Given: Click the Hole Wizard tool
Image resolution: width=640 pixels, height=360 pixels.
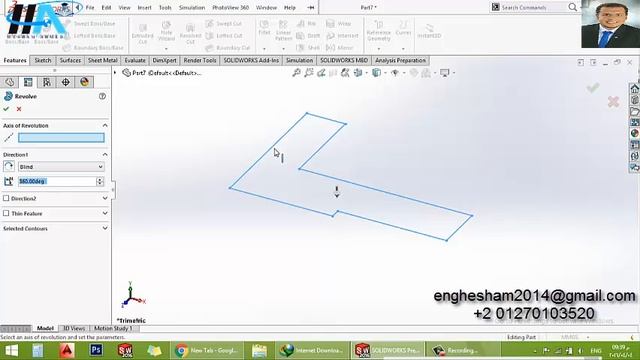Looking at the screenshot, I should tap(166, 31).
